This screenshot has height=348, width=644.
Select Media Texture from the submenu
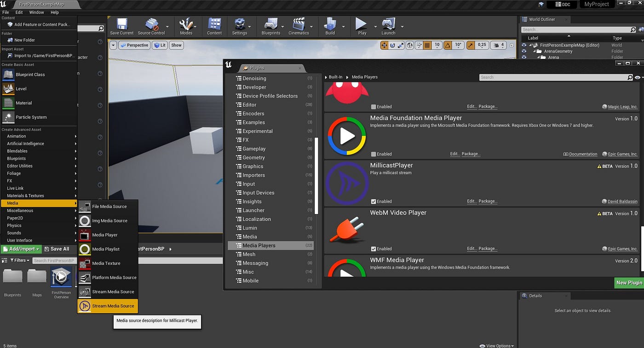(108, 264)
